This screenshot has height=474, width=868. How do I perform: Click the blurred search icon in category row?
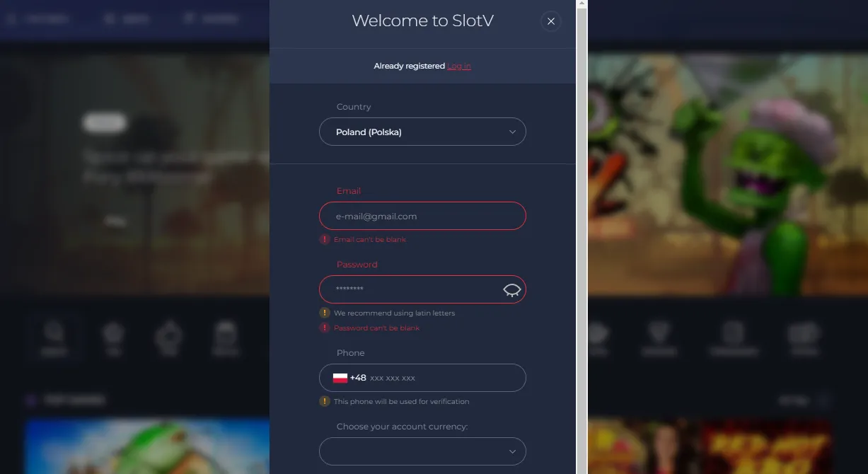54,337
